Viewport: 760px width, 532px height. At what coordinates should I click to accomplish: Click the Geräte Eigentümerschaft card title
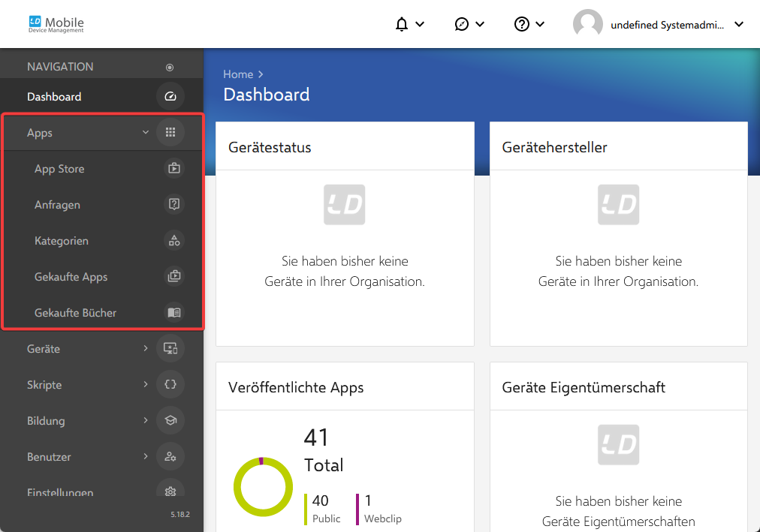(584, 387)
